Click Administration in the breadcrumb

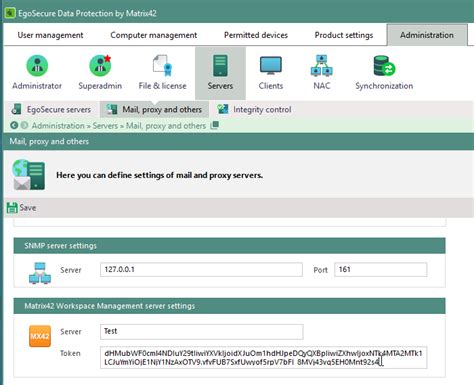[58, 126]
